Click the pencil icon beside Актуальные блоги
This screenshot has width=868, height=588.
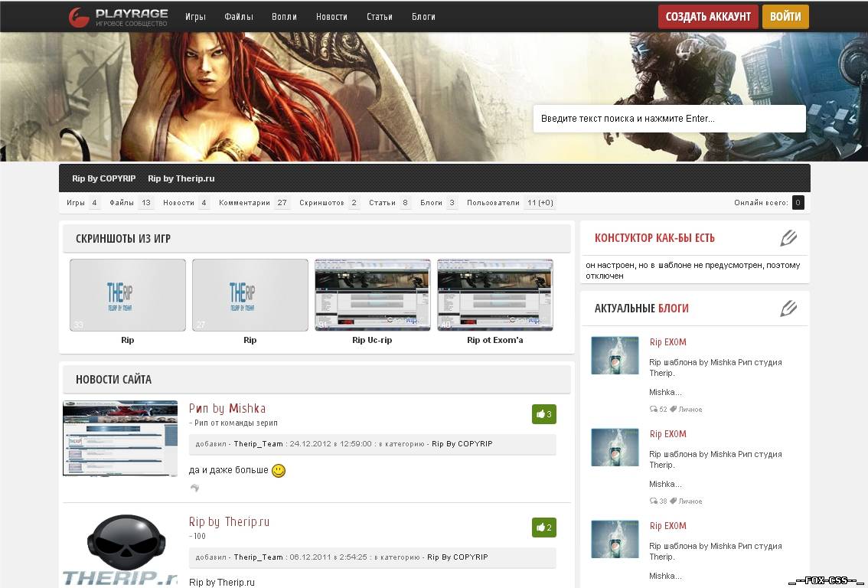[788, 309]
